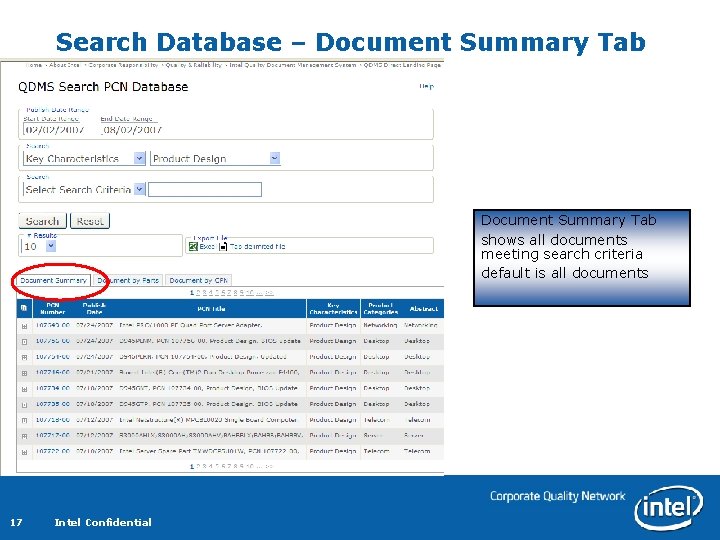Go to page 10 in pager below table
Screen dimensions: 720x540
pos(250,466)
